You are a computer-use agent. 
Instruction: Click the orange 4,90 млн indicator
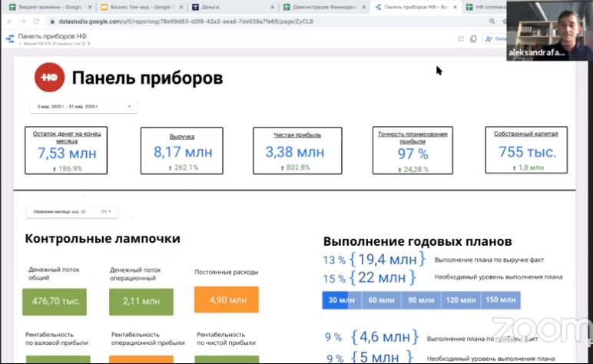coord(227,299)
